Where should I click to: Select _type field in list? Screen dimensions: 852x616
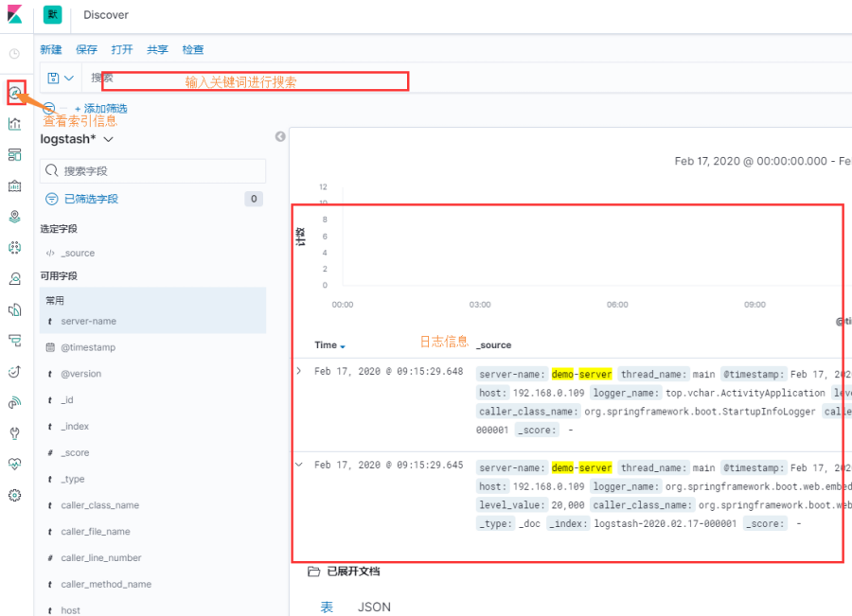pyautogui.click(x=73, y=479)
